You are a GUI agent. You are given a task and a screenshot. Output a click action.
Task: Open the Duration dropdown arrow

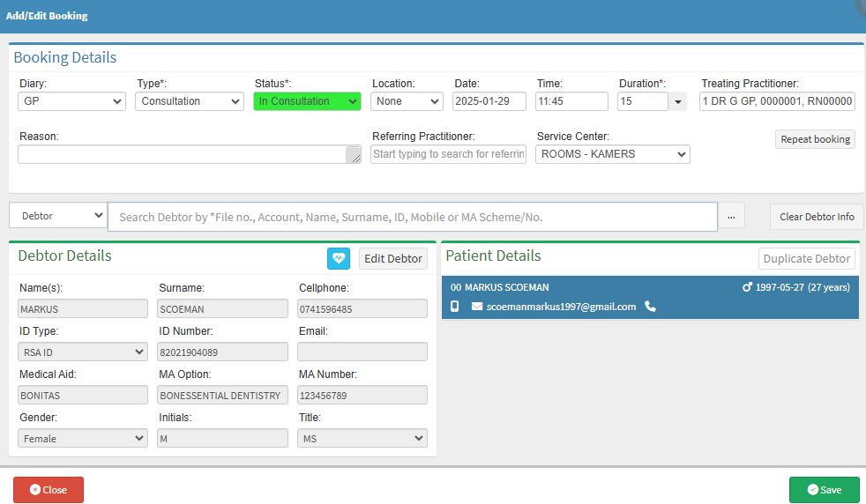[x=677, y=102]
